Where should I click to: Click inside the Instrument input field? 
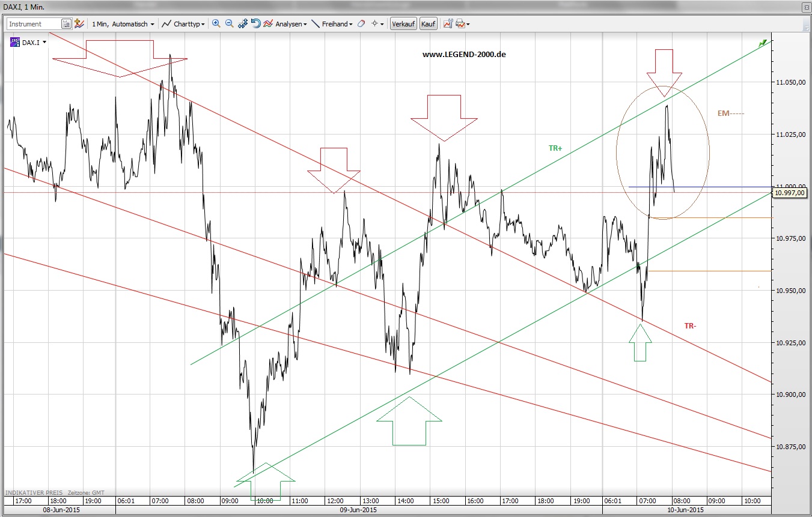[33, 23]
